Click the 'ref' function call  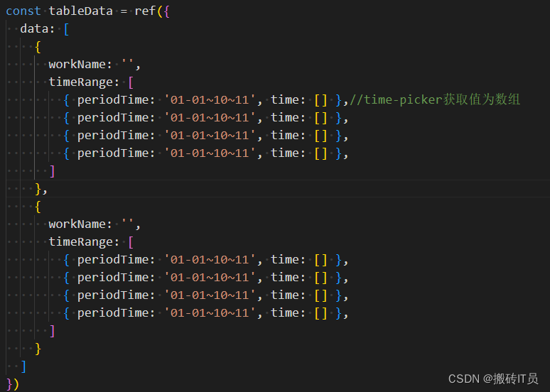pos(145,11)
